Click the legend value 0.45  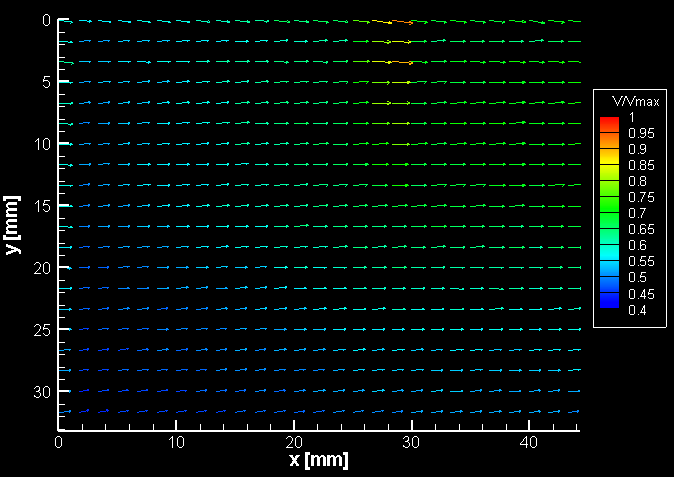[641, 294]
